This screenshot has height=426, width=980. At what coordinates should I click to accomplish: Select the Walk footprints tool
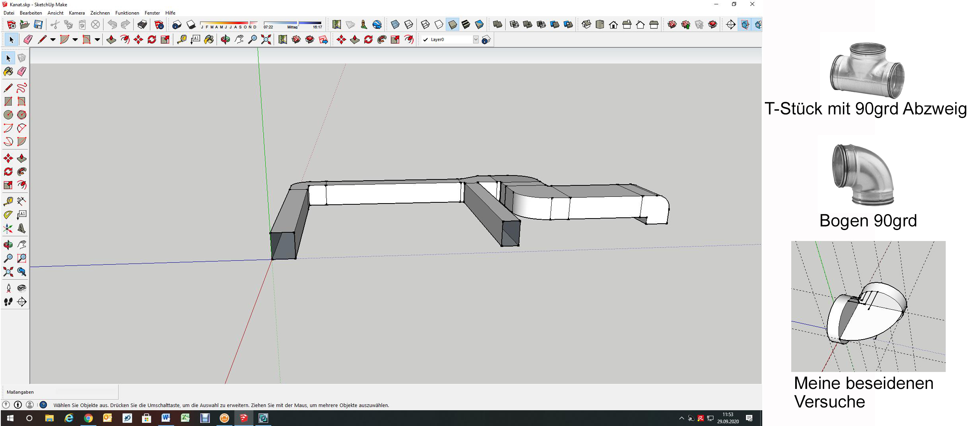[x=8, y=302]
